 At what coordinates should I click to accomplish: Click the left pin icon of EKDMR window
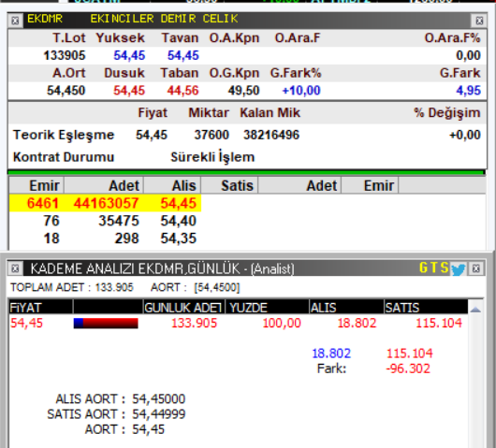(15, 21)
